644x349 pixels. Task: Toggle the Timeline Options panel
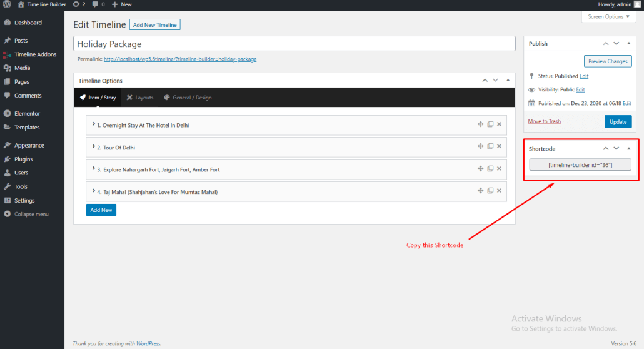click(x=508, y=81)
